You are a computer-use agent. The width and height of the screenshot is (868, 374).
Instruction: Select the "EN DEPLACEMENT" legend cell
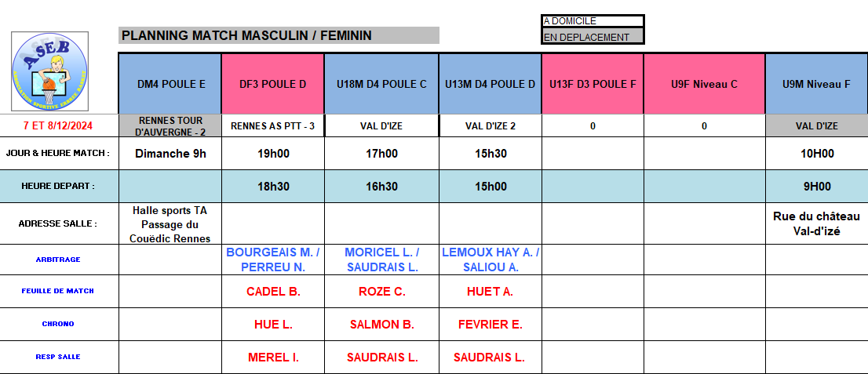tap(593, 37)
